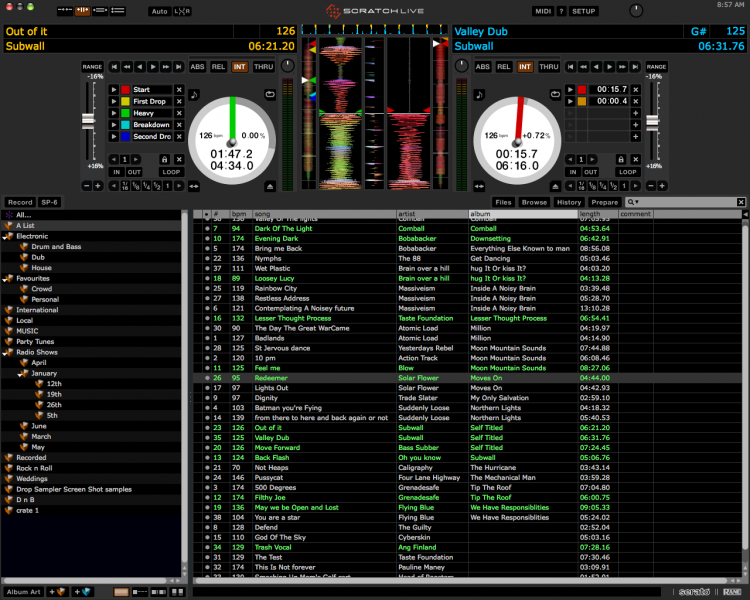Open the SETUP screen
750x600 pixels.
tap(584, 11)
